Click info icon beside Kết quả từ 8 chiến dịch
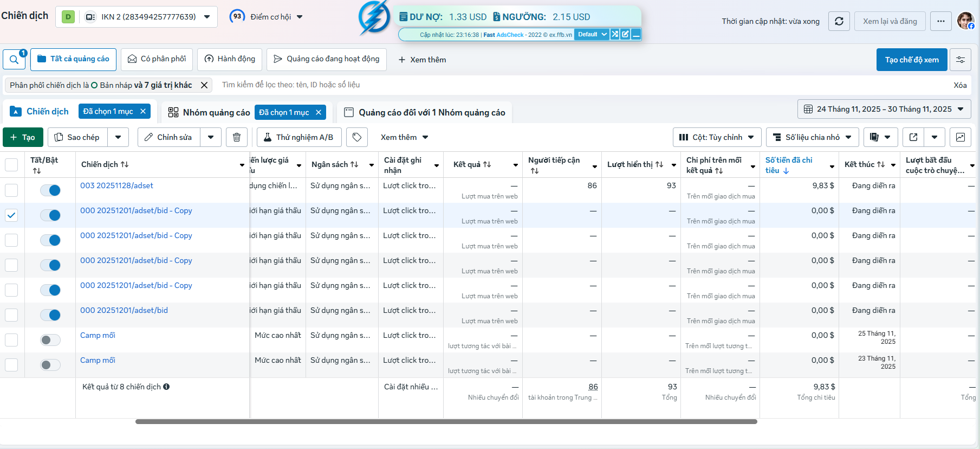 point(166,387)
